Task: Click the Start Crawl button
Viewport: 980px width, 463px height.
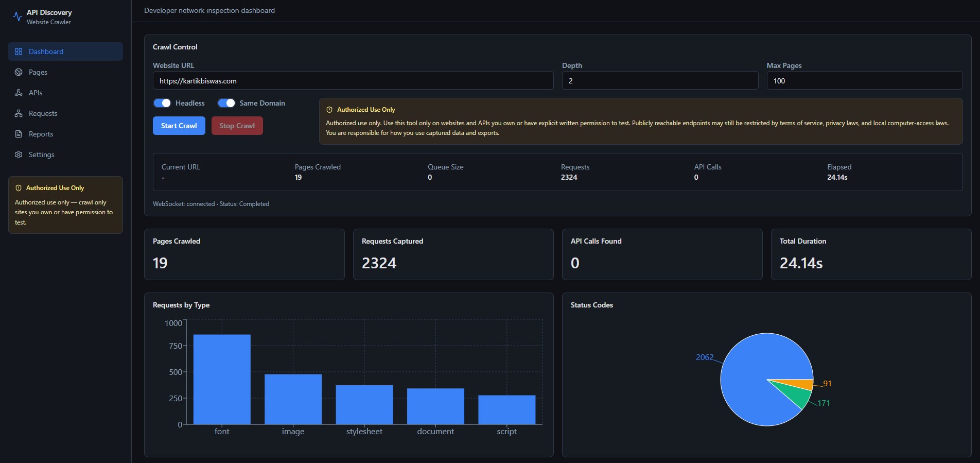Action: [x=179, y=126]
